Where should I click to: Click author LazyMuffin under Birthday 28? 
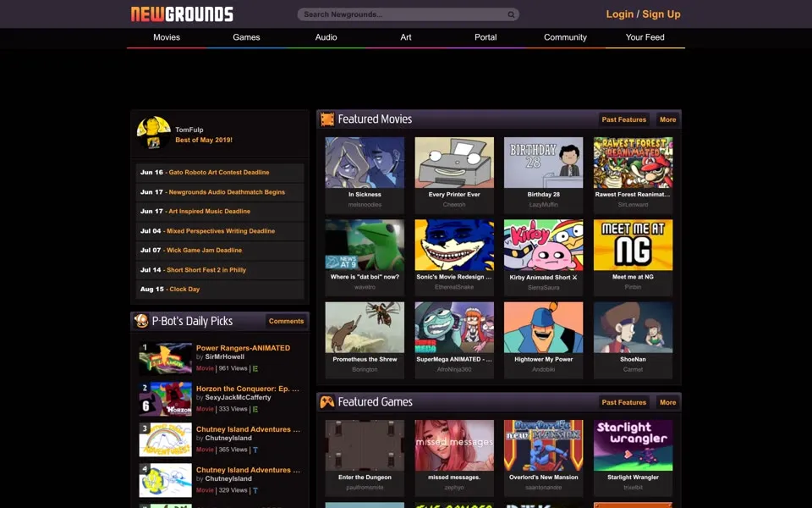pyautogui.click(x=543, y=205)
